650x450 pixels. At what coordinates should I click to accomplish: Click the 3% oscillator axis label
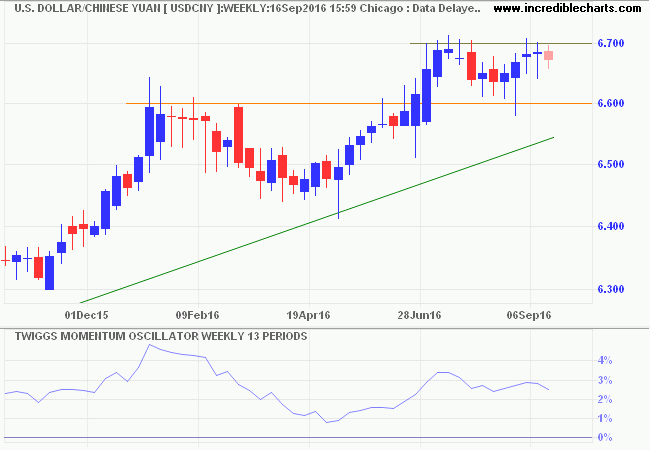[x=605, y=380]
